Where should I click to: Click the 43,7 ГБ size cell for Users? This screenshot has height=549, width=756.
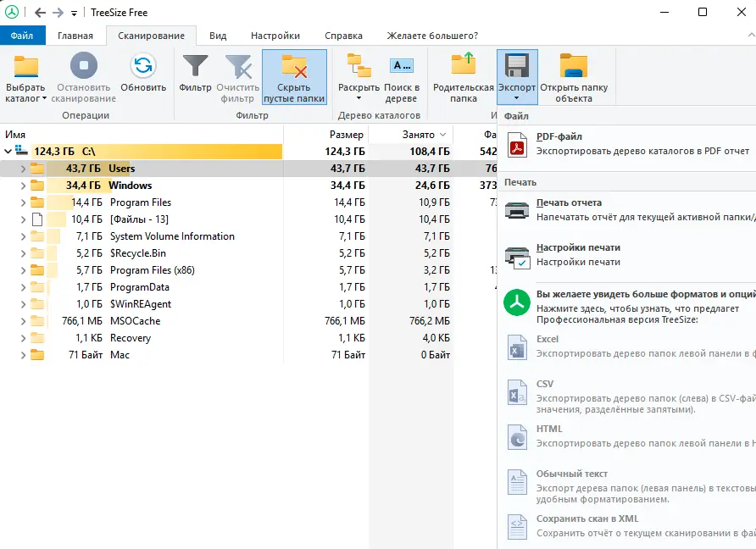click(347, 169)
